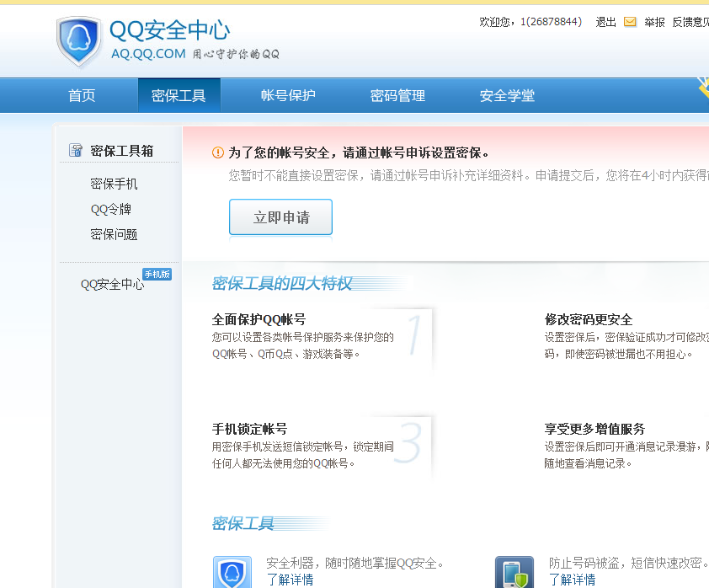Open the 反馈意见 feedback link
Image resolution: width=709 pixels, height=588 pixels.
coord(690,22)
